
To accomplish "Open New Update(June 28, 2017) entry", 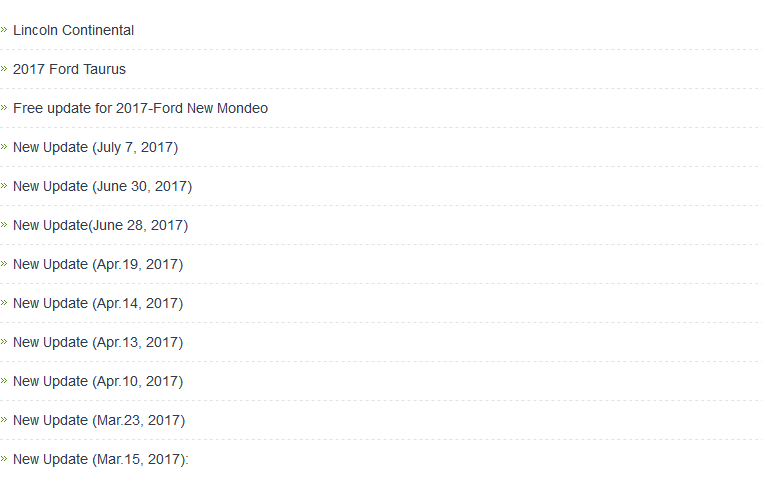I will click(x=101, y=225).
